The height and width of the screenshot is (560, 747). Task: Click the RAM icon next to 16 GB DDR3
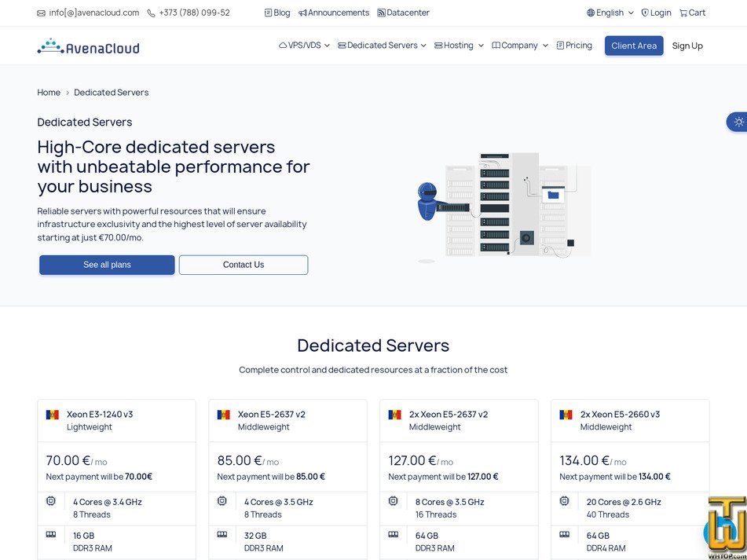51,535
